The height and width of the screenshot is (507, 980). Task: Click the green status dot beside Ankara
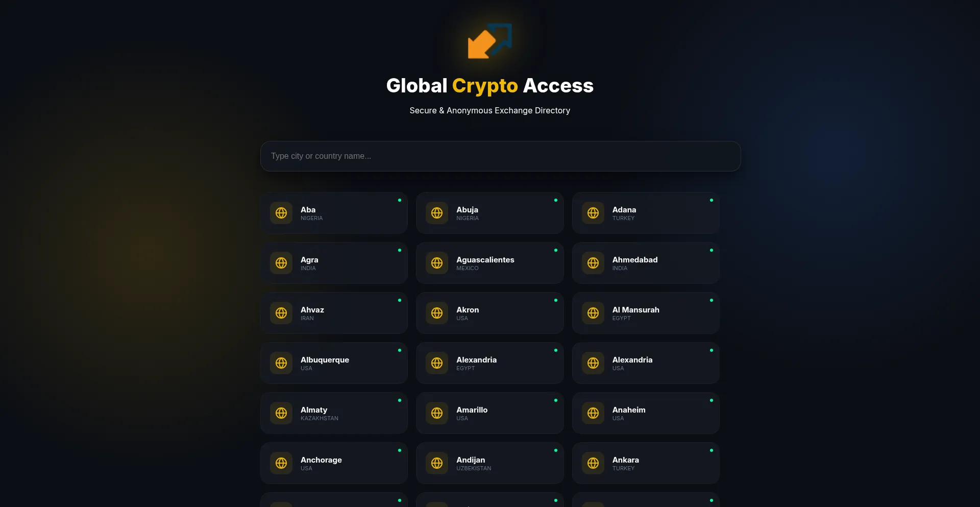coord(712,451)
